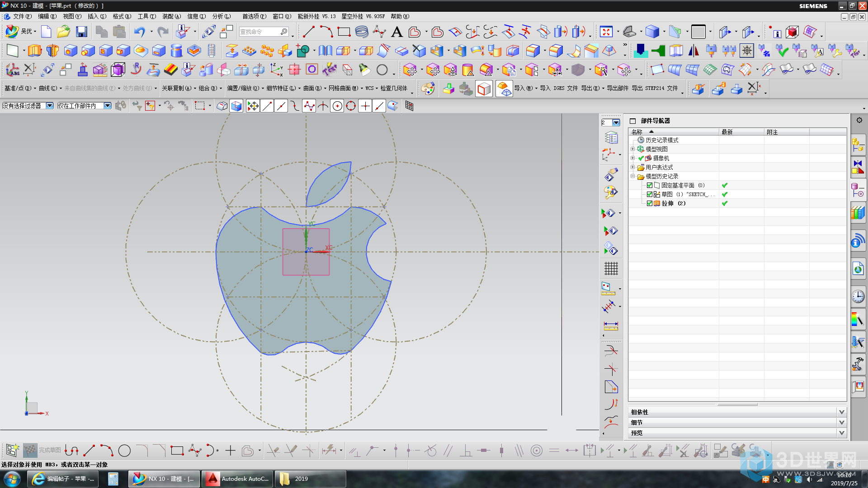868x488 pixels.
Task: Click the Revolve feature icon
Action: [52, 51]
